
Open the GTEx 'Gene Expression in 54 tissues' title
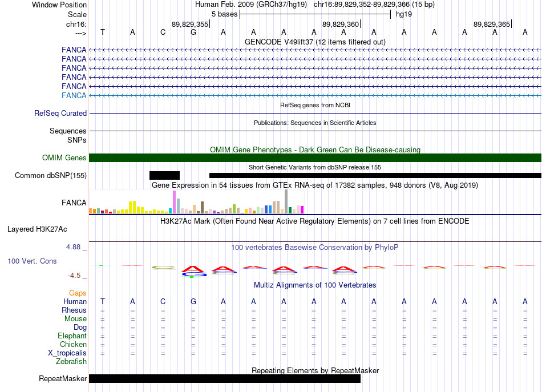[315, 185]
